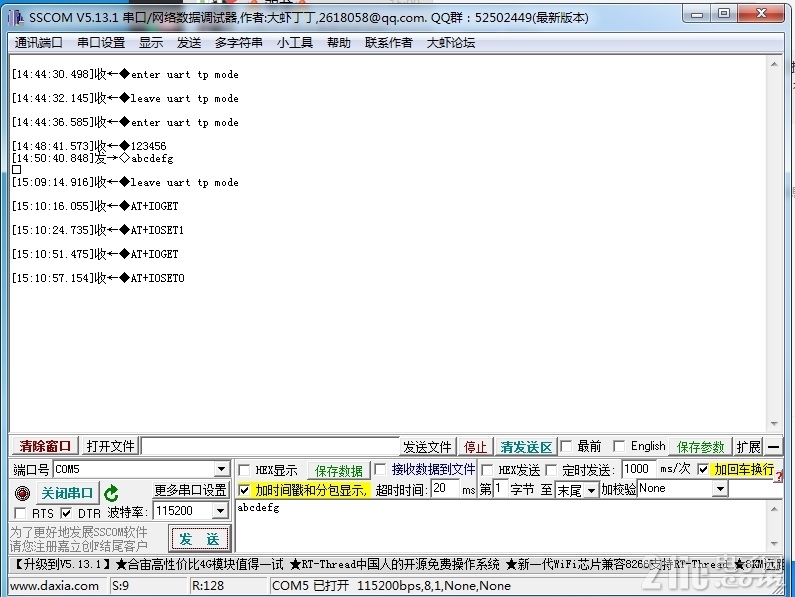Viewport: 795px width, 597px height.
Task: Open the 显示 menu
Action: (x=151, y=43)
